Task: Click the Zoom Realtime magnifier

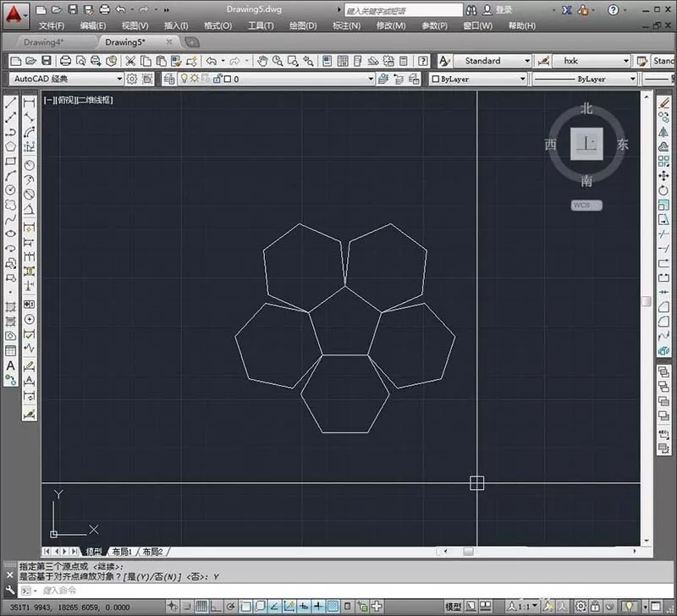Action: click(x=278, y=61)
